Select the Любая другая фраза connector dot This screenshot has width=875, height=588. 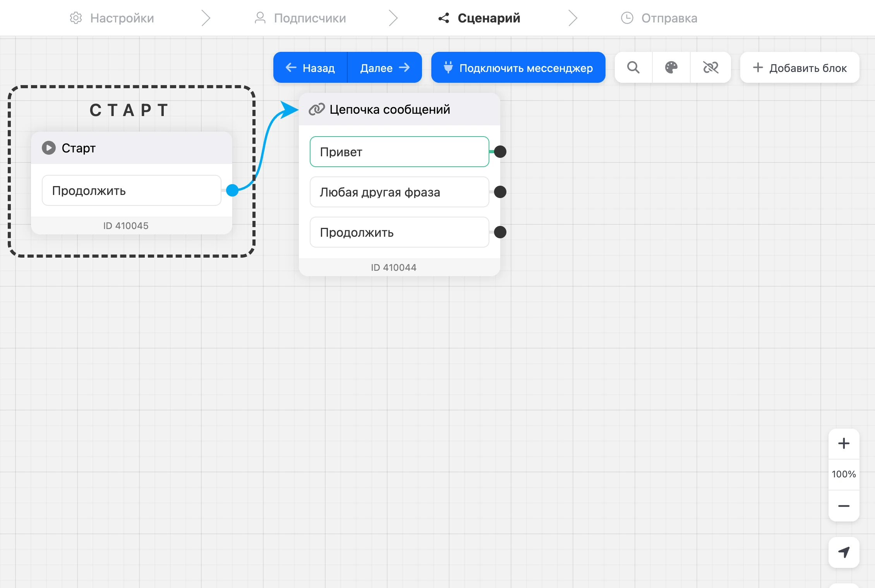tap(500, 192)
